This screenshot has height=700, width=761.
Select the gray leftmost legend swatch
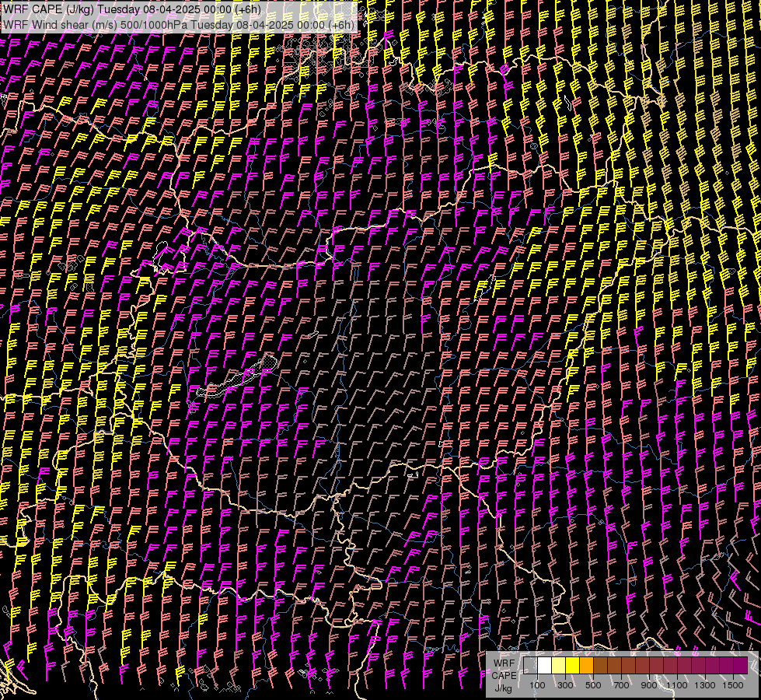point(530,665)
